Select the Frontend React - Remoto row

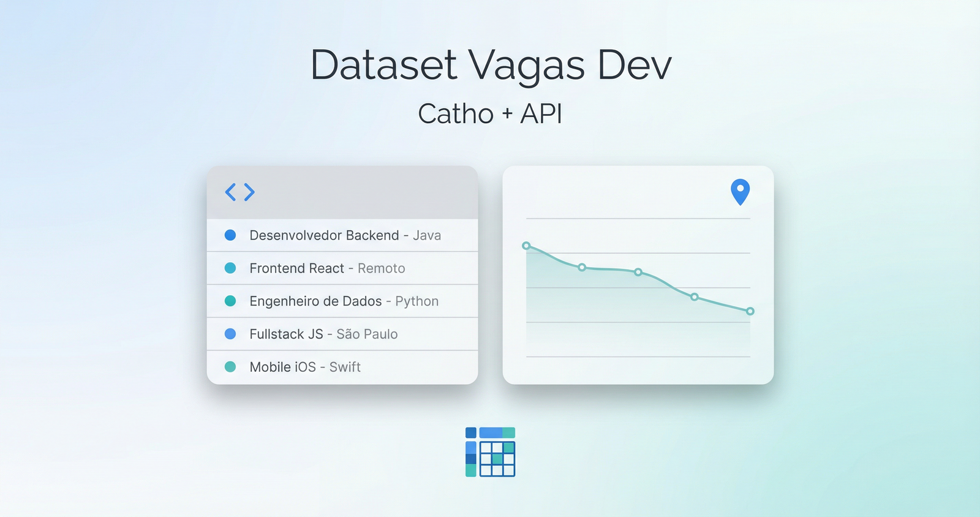(x=342, y=268)
